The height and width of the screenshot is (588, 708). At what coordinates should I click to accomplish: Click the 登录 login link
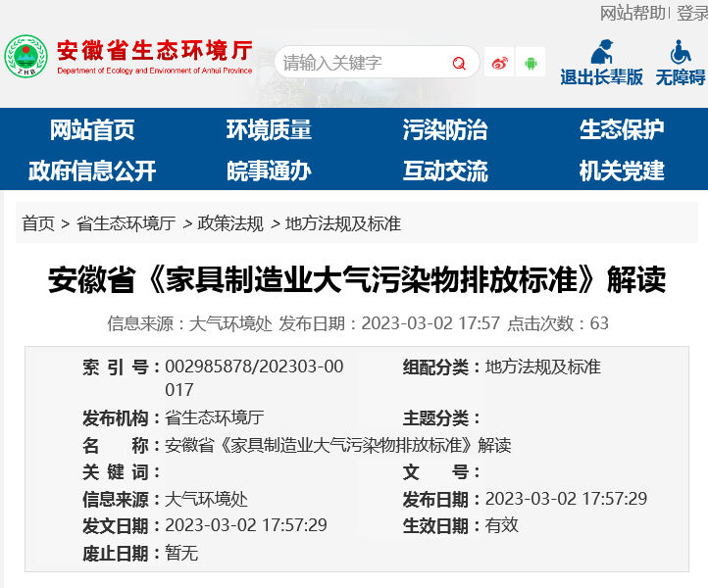(691, 13)
